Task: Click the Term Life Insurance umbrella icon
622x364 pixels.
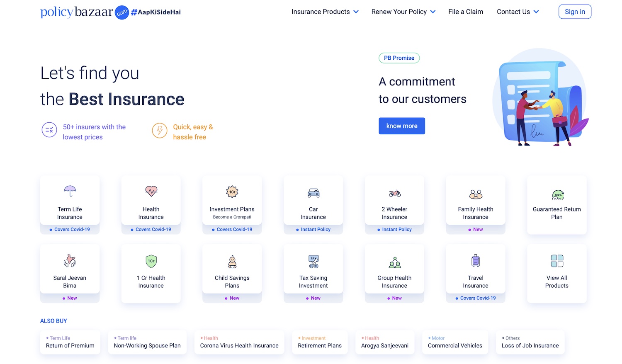Action: click(70, 191)
